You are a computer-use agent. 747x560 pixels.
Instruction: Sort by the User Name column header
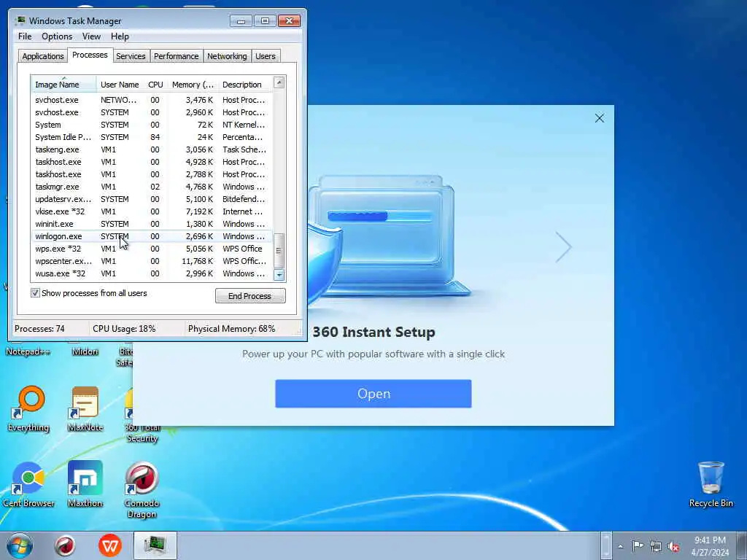tap(120, 85)
